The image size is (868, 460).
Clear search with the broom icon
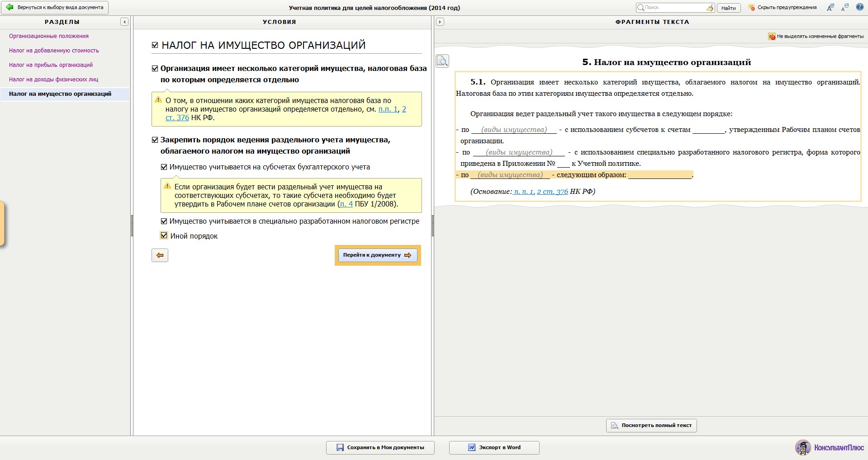point(709,8)
